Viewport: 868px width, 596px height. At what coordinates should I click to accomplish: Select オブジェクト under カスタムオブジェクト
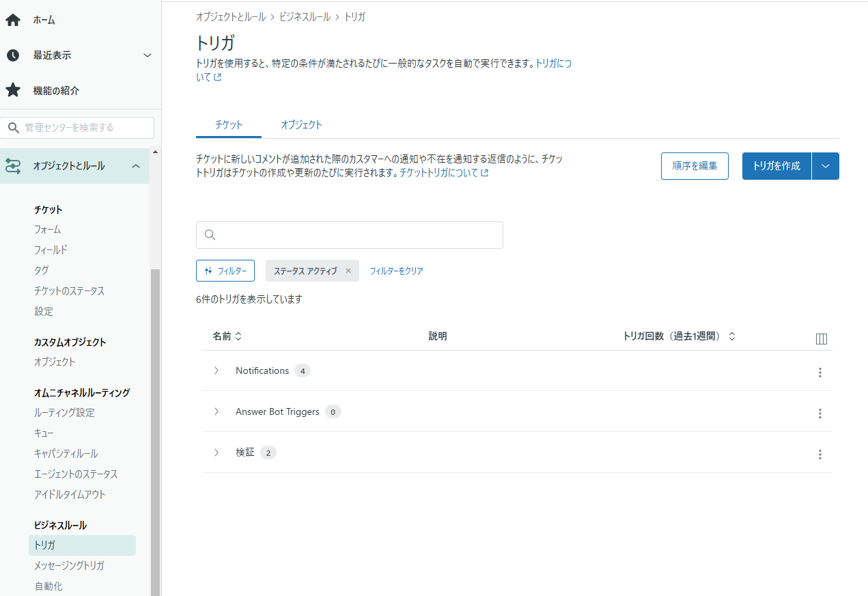point(55,362)
